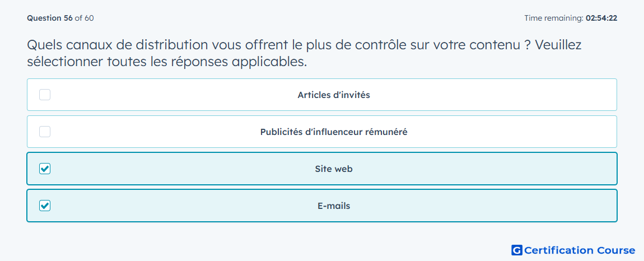Click the Publicités d'influenceur rémunéré label text

(334, 132)
